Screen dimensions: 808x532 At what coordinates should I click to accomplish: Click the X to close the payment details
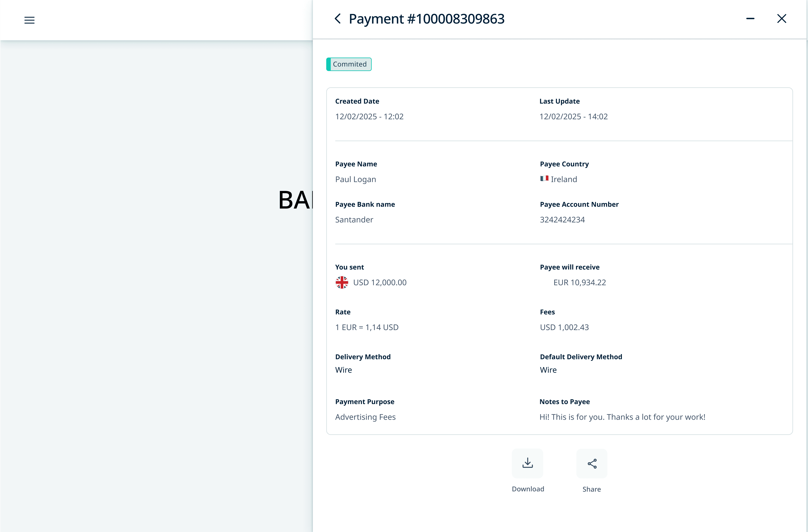point(782,19)
